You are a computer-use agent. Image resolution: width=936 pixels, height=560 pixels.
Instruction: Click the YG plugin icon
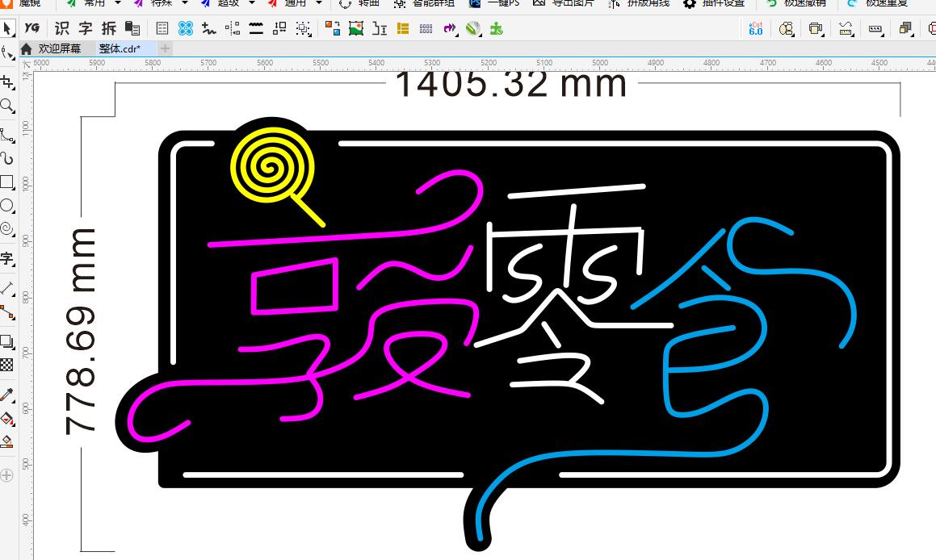click(32, 28)
